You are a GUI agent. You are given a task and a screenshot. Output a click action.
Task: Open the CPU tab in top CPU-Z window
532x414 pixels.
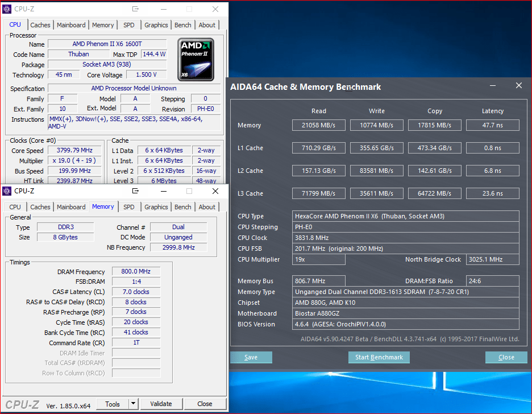[15, 25]
